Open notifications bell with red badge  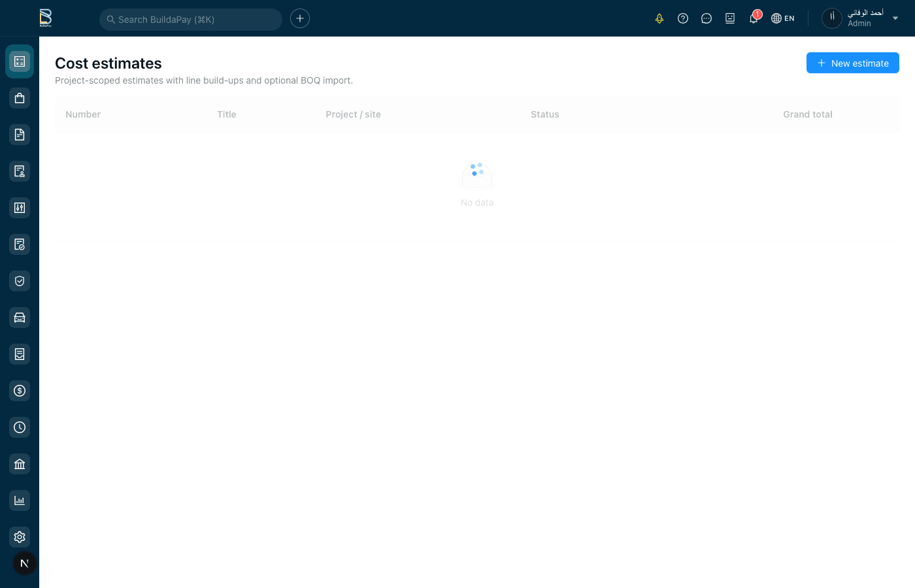pyautogui.click(x=754, y=18)
